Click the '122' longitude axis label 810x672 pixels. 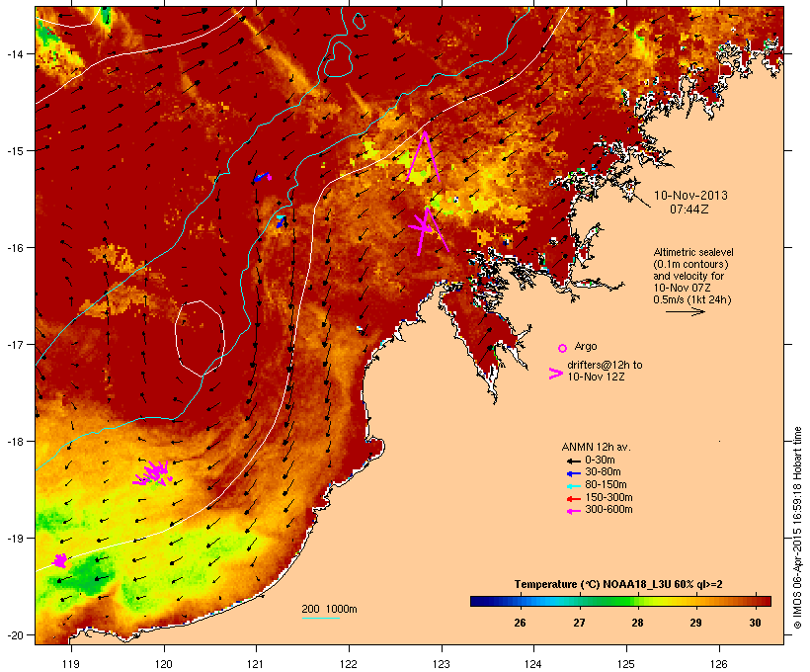pyautogui.click(x=349, y=664)
